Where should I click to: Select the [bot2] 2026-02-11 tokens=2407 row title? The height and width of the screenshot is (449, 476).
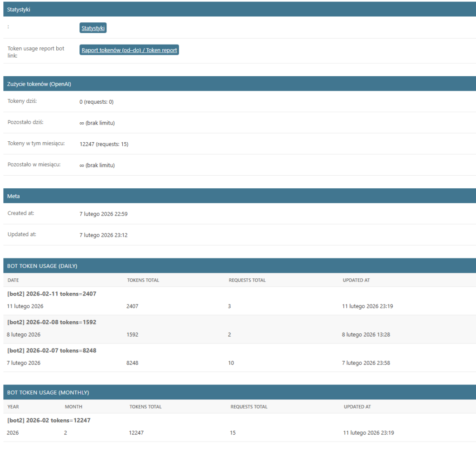(x=52, y=294)
